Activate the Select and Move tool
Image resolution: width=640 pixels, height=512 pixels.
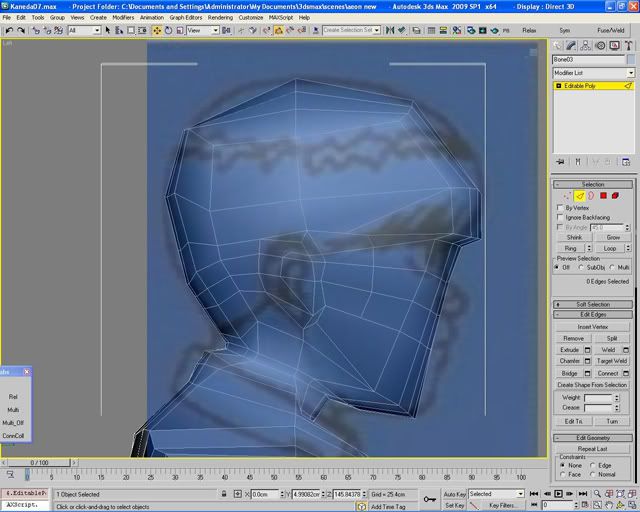point(157,31)
